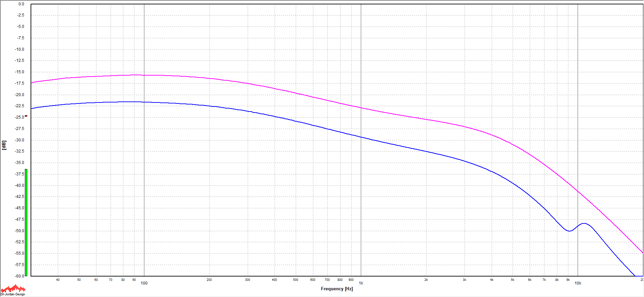Select the magenta curve at the 10k gridline
644x297 pixels.
(578, 191)
